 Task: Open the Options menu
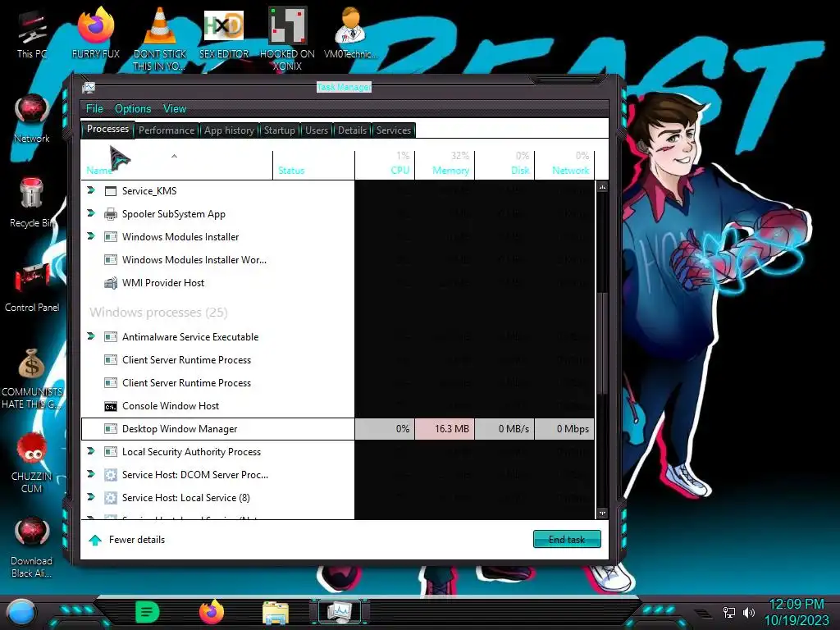tap(133, 109)
